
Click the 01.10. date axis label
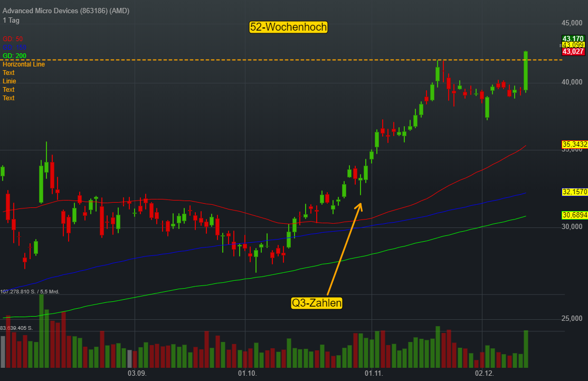(x=247, y=373)
